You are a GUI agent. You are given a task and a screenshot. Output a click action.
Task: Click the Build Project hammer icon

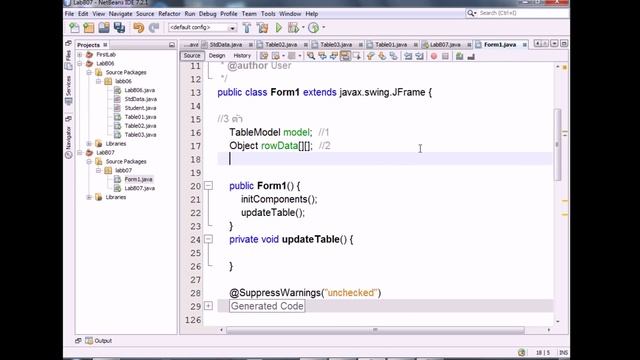(247, 28)
